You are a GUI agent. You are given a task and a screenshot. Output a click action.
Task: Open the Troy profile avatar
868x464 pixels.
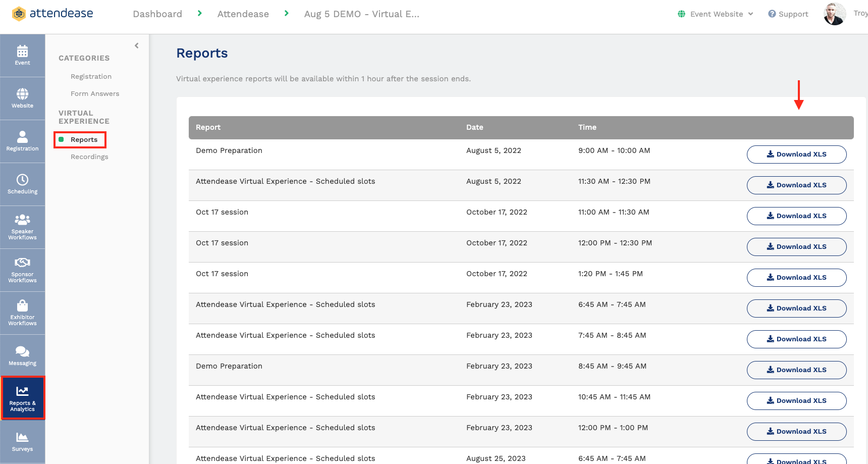pos(835,14)
